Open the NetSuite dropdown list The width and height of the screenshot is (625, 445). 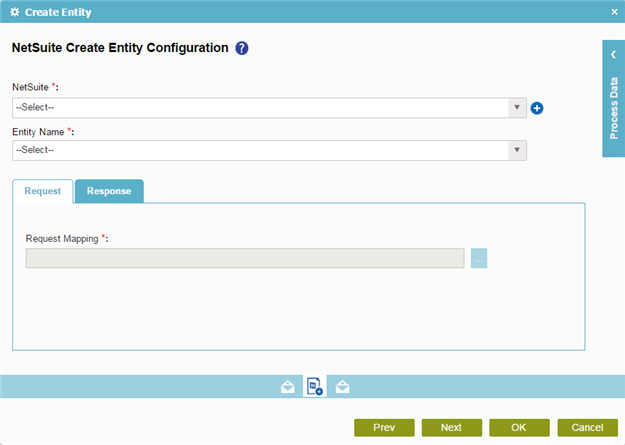[269, 108]
